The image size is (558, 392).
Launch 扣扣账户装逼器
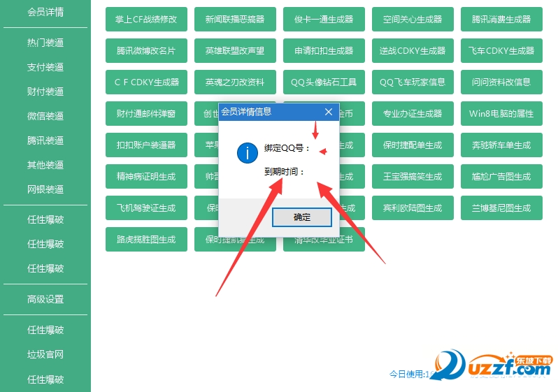146,145
